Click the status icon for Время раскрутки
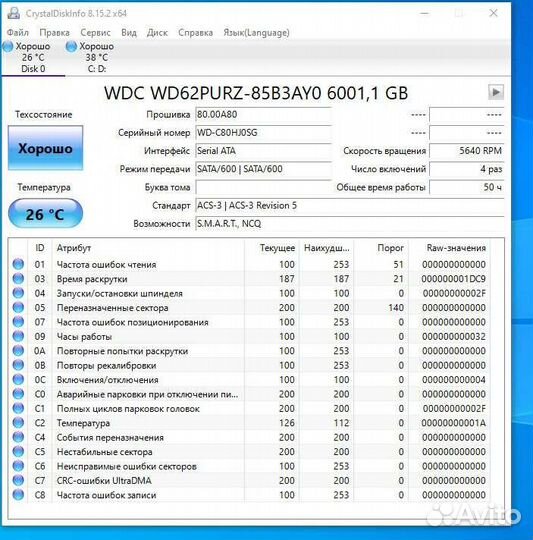The height and width of the screenshot is (540, 533). [x=18, y=279]
